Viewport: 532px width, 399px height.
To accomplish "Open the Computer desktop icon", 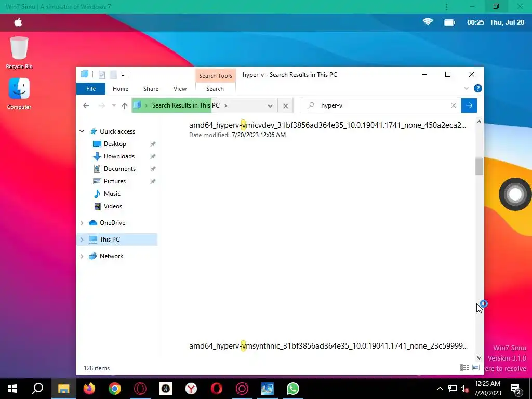I will [x=19, y=94].
